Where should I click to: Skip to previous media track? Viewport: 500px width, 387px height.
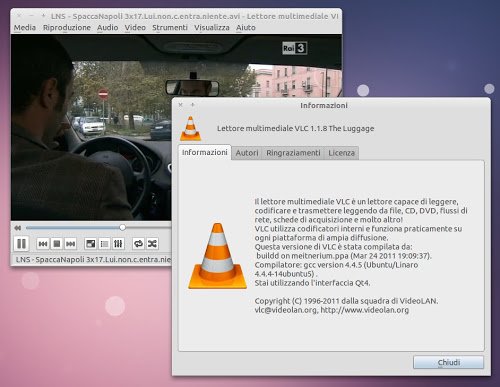(x=43, y=244)
